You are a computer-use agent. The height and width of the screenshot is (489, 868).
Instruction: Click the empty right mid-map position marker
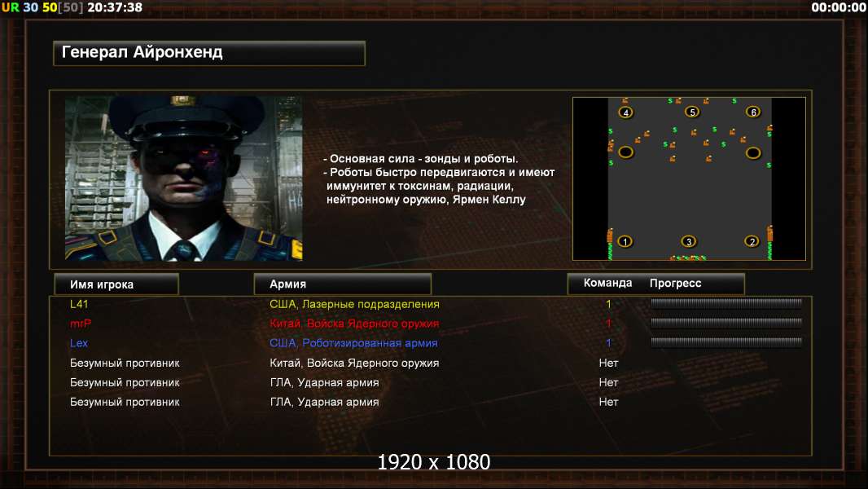[753, 152]
